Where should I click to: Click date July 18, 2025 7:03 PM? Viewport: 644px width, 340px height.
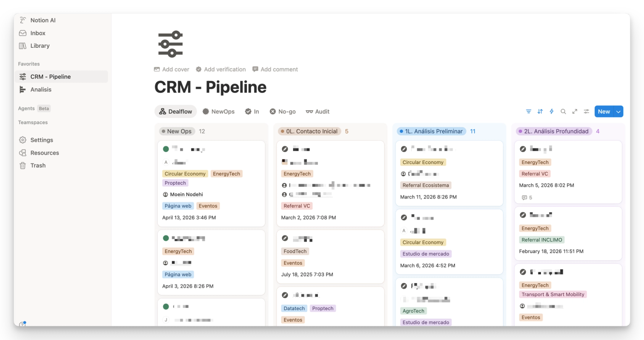pyautogui.click(x=307, y=275)
